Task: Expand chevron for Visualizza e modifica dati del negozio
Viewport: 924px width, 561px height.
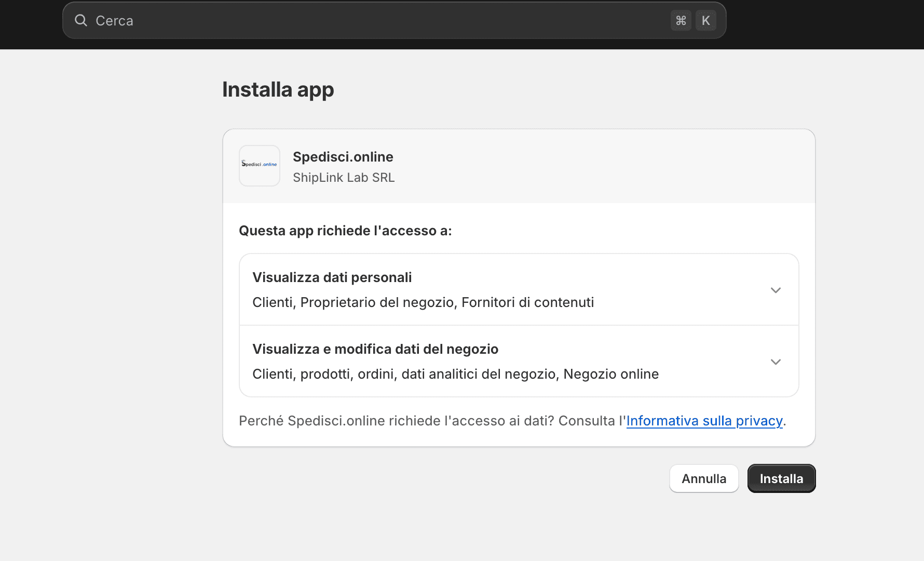Action: (x=776, y=362)
